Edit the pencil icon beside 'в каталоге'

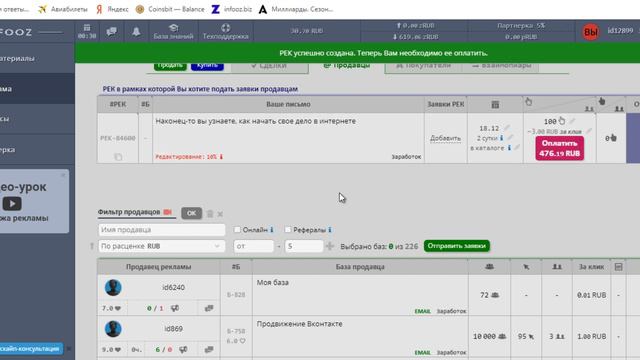click(517, 147)
